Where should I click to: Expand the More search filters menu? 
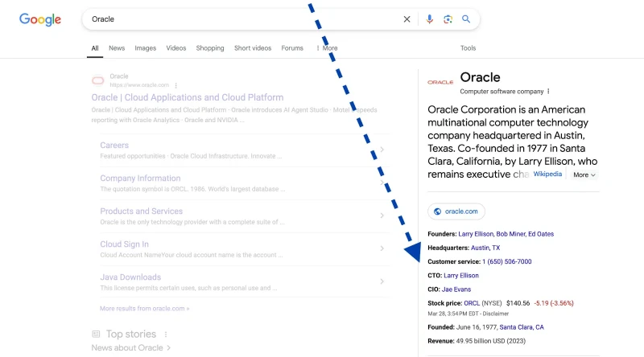click(x=327, y=48)
